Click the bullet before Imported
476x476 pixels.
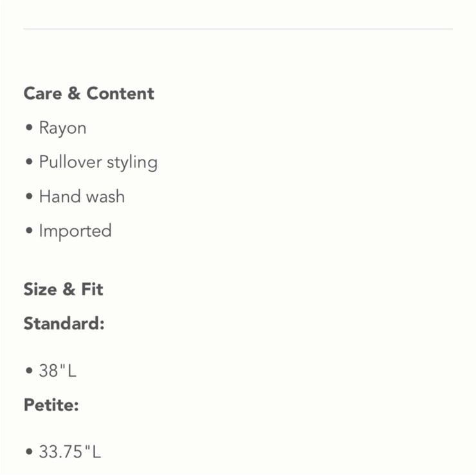coord(29,230)
